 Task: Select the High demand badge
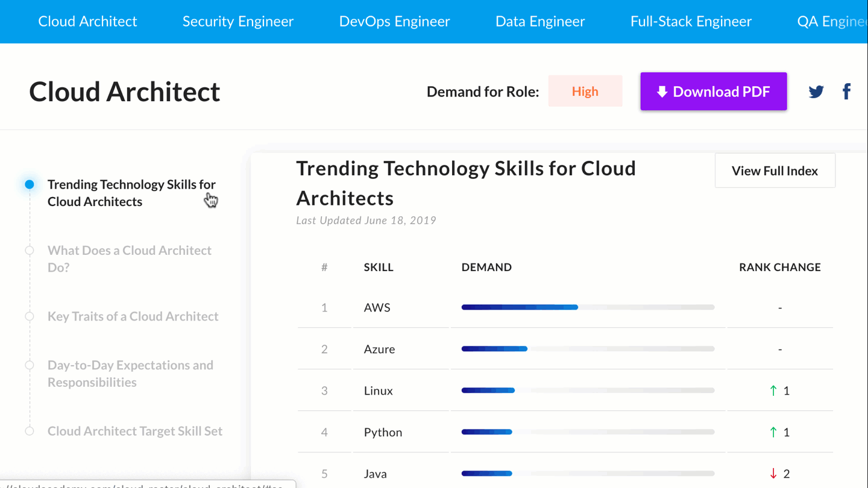585,91
